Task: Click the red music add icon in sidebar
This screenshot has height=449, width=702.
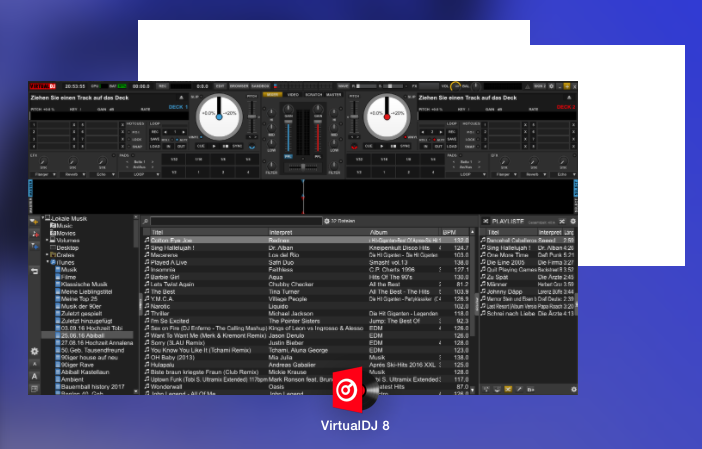Action: 34,234
